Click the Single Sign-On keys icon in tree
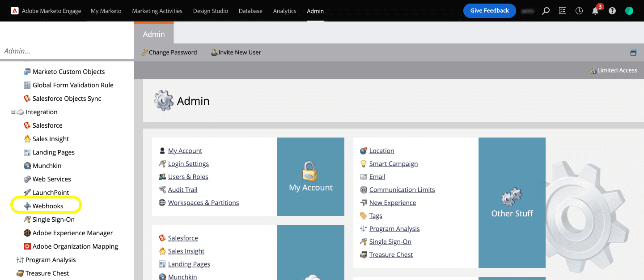644x280 pixels. (27, 220)
